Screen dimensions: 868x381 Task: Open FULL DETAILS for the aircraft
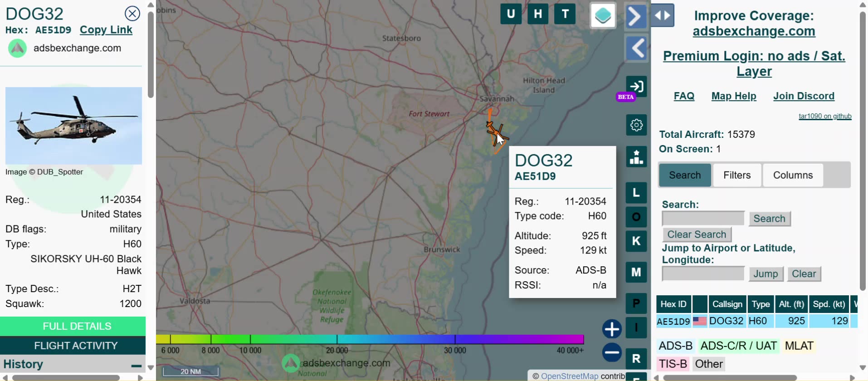[x=73, y=326]
